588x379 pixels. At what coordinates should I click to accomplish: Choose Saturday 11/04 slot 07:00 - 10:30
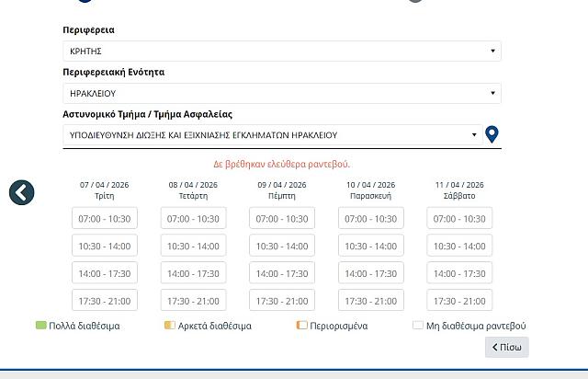click(459, 219)
